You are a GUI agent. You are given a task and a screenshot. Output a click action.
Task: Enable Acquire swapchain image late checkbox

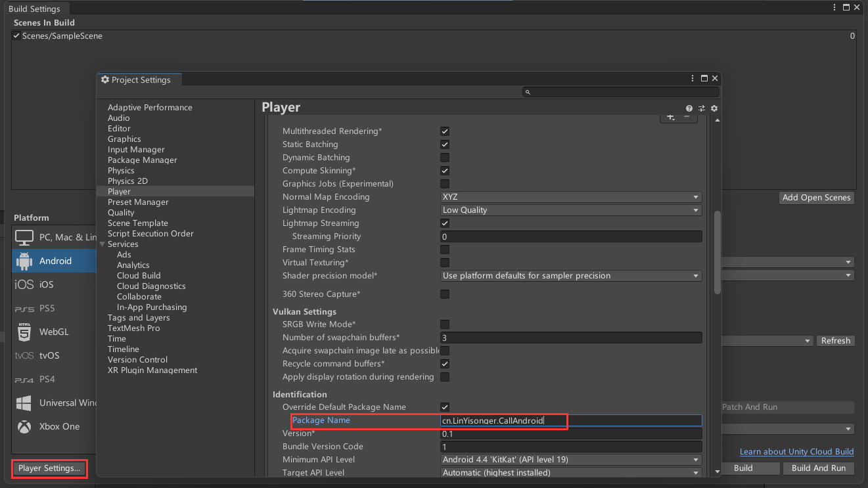click(445, 351)
